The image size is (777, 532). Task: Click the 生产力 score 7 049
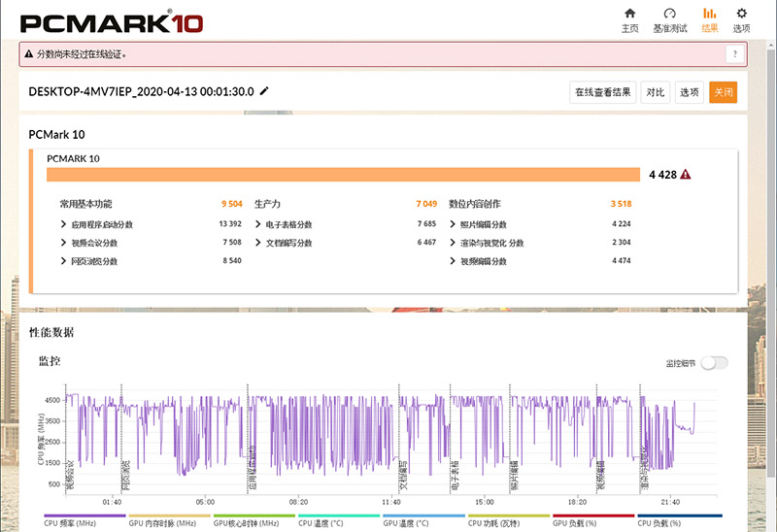[x=426, y=204]
